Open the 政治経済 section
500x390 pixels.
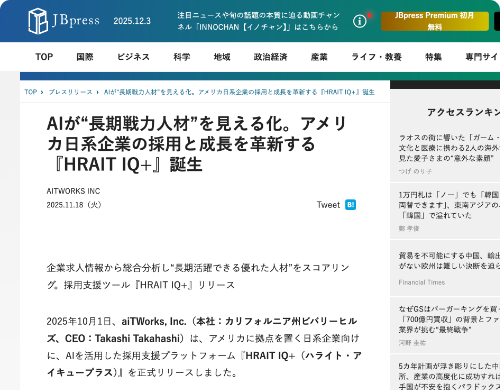pos(270,57)
